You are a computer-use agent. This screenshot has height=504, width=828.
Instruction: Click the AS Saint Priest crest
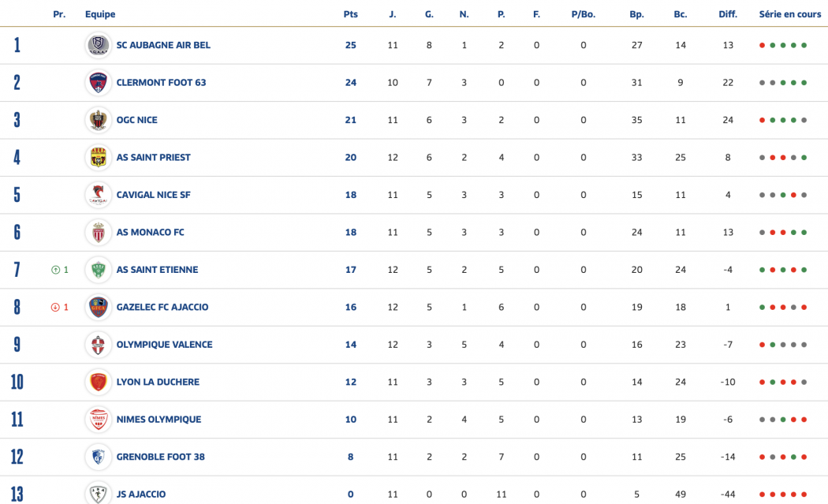(99, 157)
